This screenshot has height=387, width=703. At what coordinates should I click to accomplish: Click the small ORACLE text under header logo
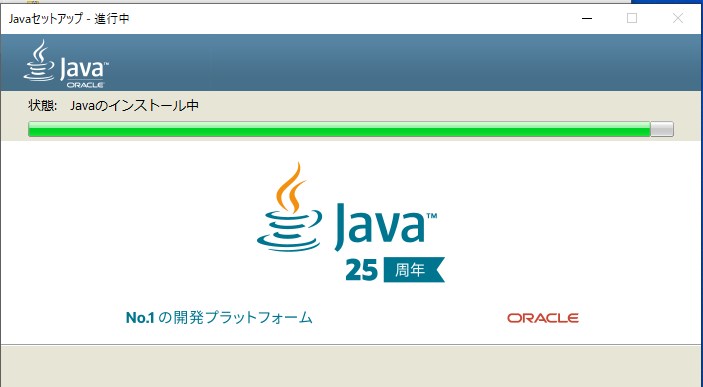[85, 84]
